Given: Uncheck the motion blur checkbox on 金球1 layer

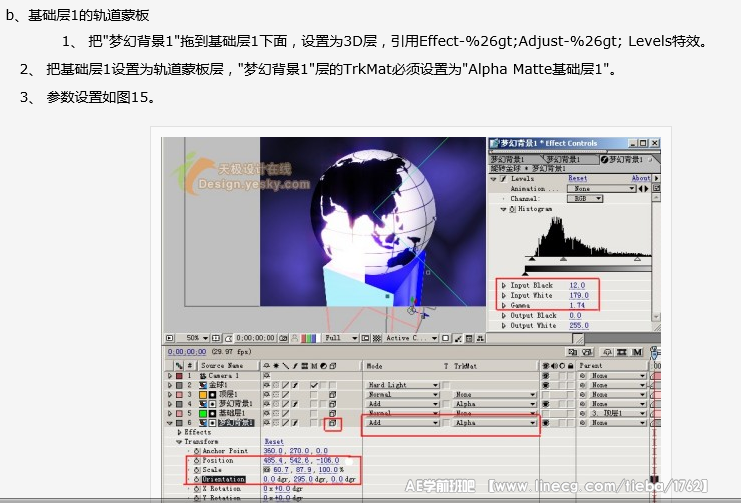Looking at the screenshot, I should (x=314, y=385).
